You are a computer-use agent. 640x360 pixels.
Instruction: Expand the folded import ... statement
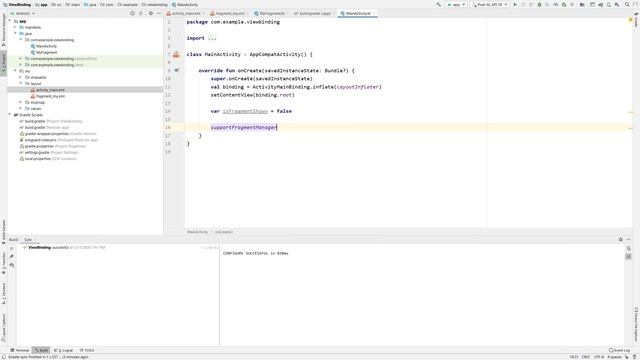(x=212, y=38)
